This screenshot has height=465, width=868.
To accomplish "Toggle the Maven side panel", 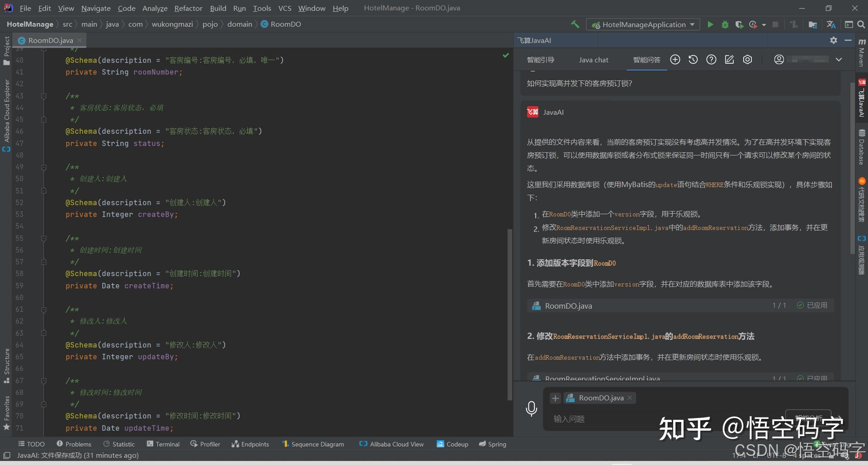I will 862,52.
